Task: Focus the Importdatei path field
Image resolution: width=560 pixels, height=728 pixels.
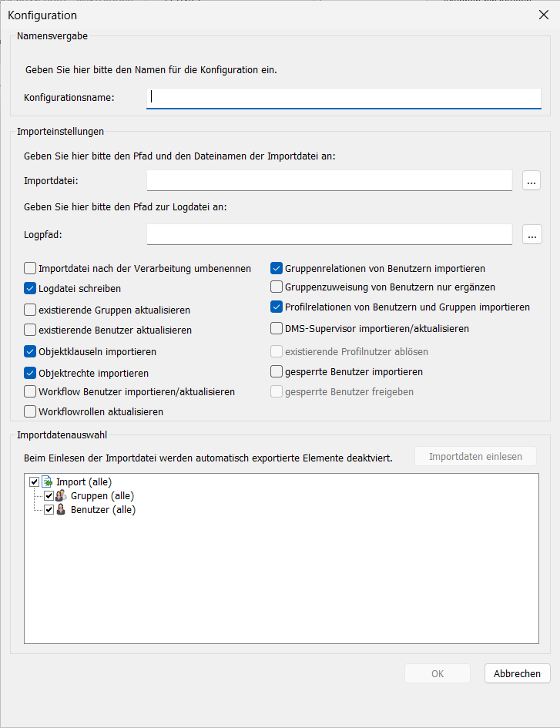Action: point(329,181)
